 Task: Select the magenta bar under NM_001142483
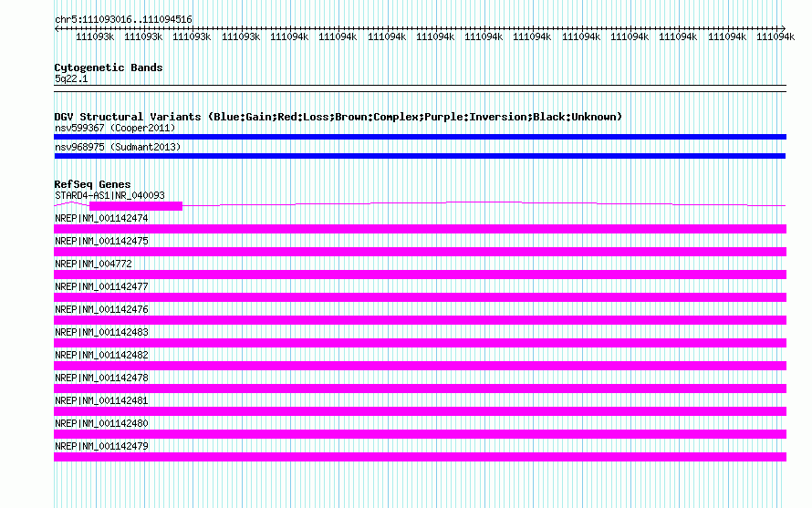[420, 343]
